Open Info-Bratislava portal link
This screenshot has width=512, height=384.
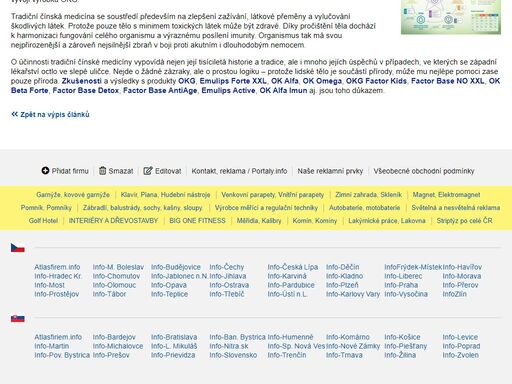click(x=174, y=337)
